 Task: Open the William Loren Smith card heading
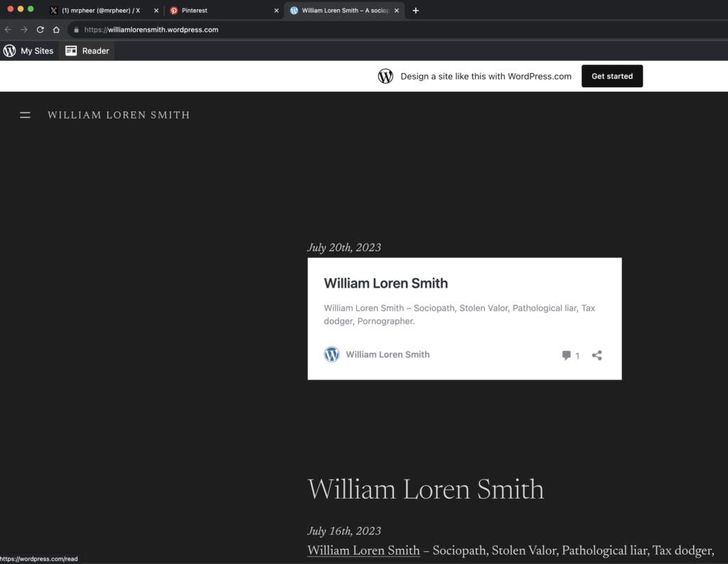[x=386, y=283]
